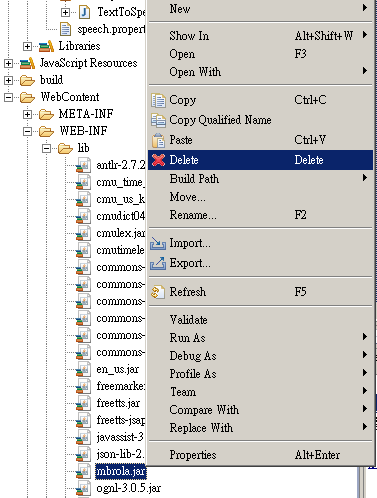
Task: Select freetts.jar in the lib folder
Action: click(x=118, y=403)
